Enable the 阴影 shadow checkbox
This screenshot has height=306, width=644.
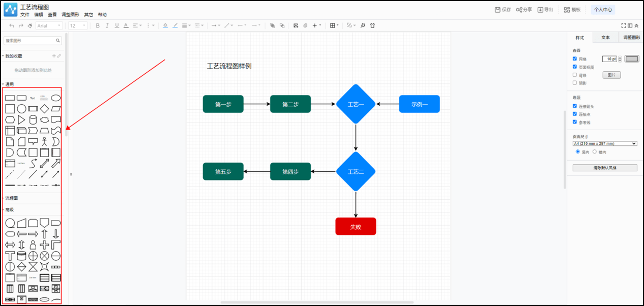click(575, 82)
